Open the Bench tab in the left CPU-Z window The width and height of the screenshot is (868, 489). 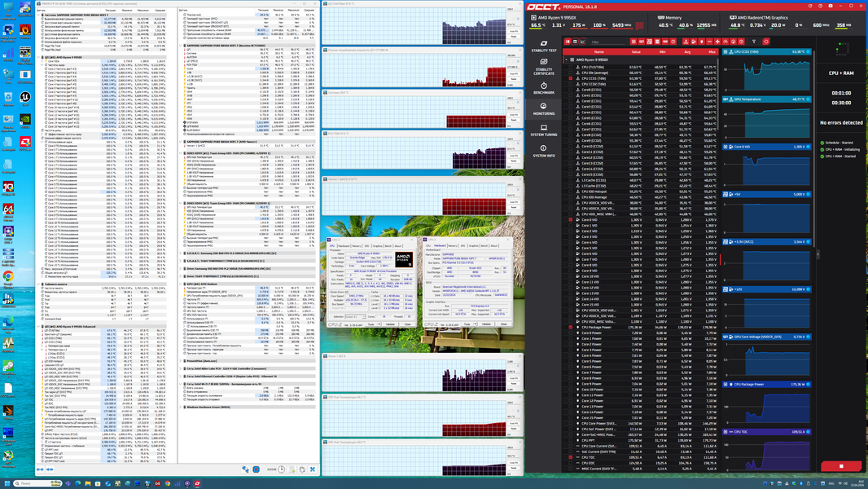(x=388, y=246)
